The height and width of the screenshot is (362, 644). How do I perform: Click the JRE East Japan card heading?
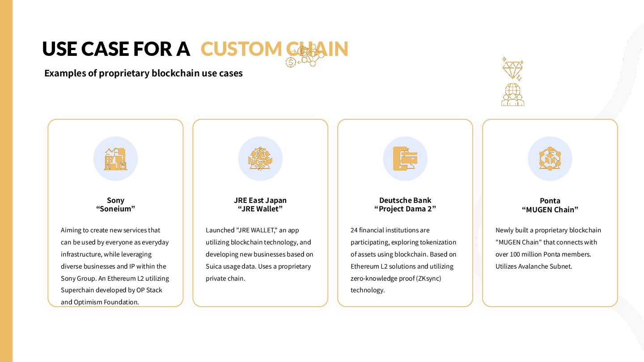tap(260, 205)
